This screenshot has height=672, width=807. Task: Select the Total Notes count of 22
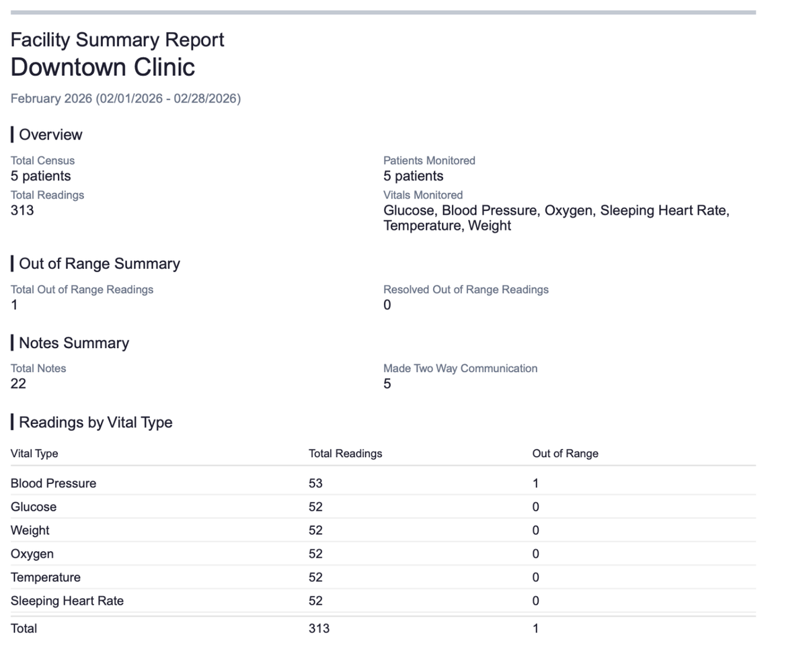17,384
